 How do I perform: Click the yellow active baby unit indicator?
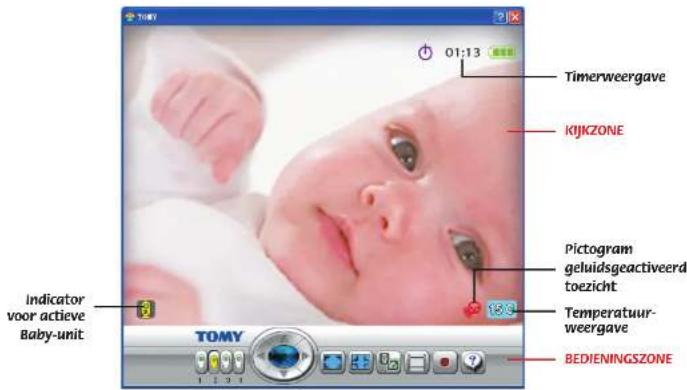tap(146, 309)
